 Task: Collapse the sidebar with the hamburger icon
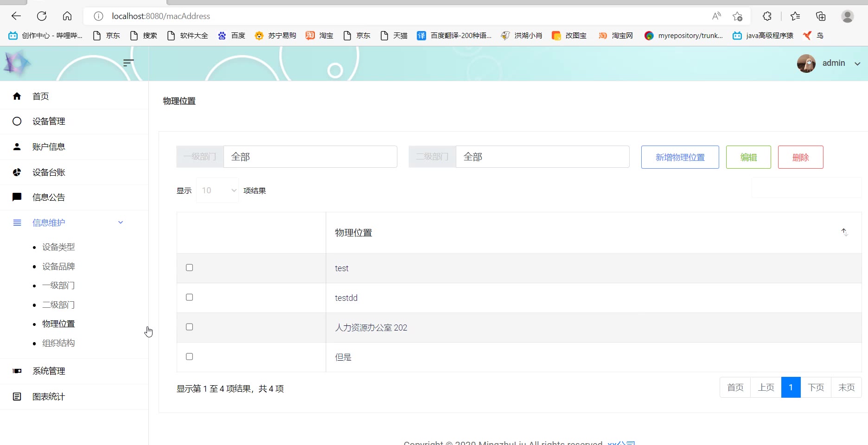(x=128, y=63)
